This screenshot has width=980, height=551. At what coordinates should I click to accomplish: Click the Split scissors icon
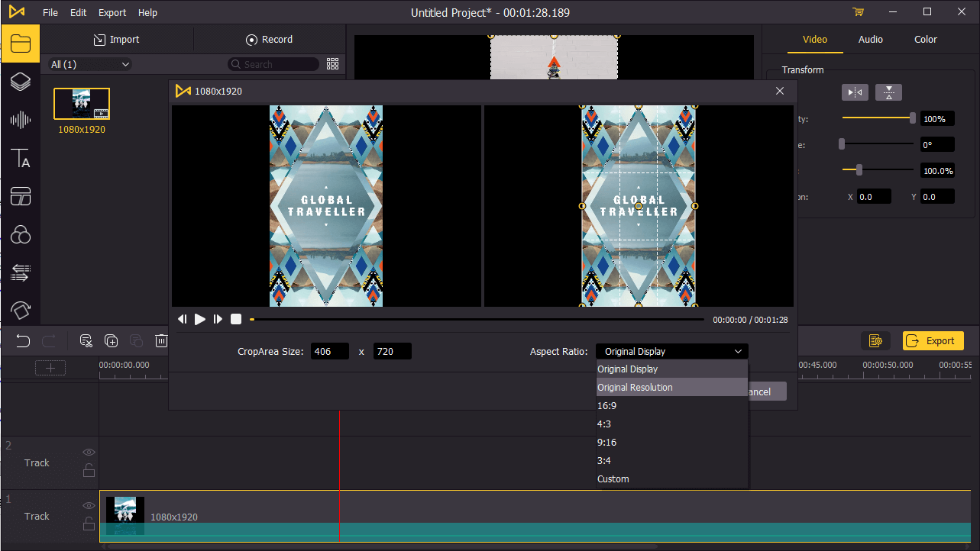pos(86,341)
